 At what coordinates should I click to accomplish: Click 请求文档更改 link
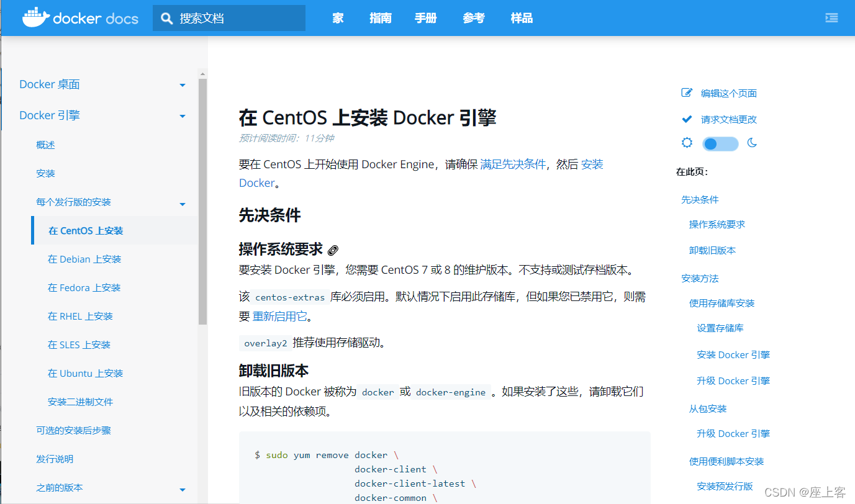729,119
